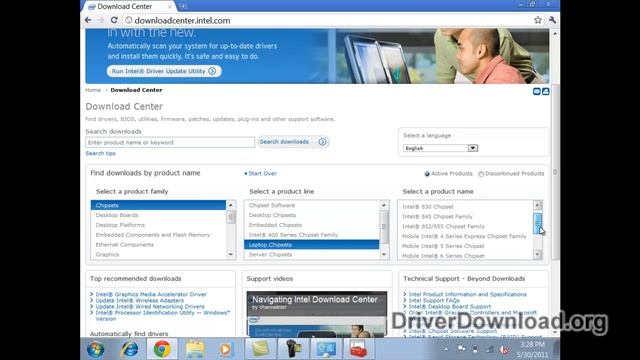Select Intel 400 Series Chipset Family
640x360 pixels.
pos(311,235)
